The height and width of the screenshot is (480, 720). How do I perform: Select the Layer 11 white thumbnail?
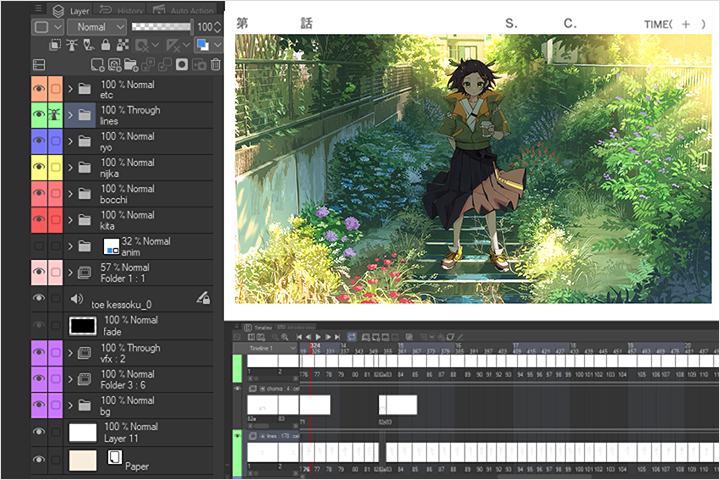(x=83, y=432)
